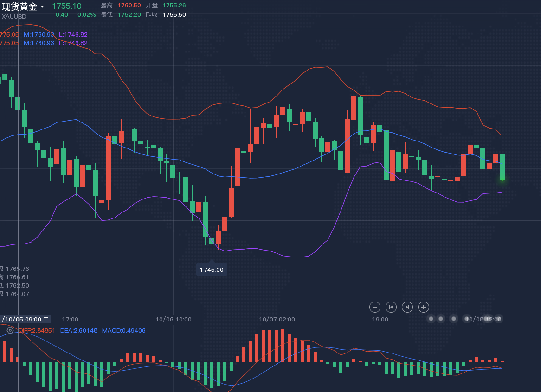Click the percent change −0.02%
This screenshot has width=541, height=392.
tap(84, 15)
